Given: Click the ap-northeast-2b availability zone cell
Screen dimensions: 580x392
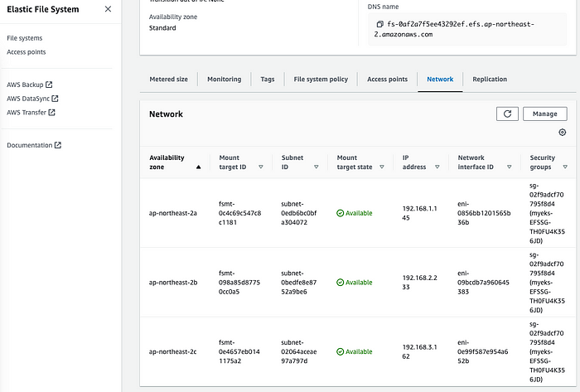Looking at the screenshot, I should pyautogui.click(x=173, y=283).
